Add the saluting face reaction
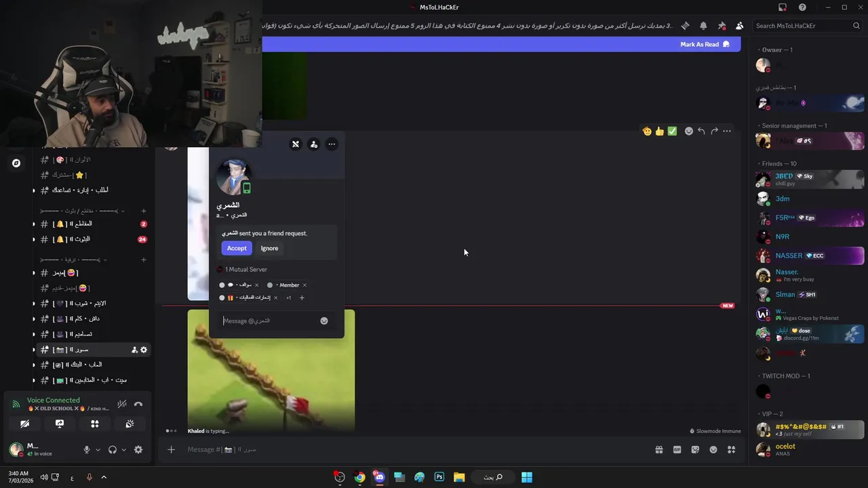 click(x=647, y=131)
